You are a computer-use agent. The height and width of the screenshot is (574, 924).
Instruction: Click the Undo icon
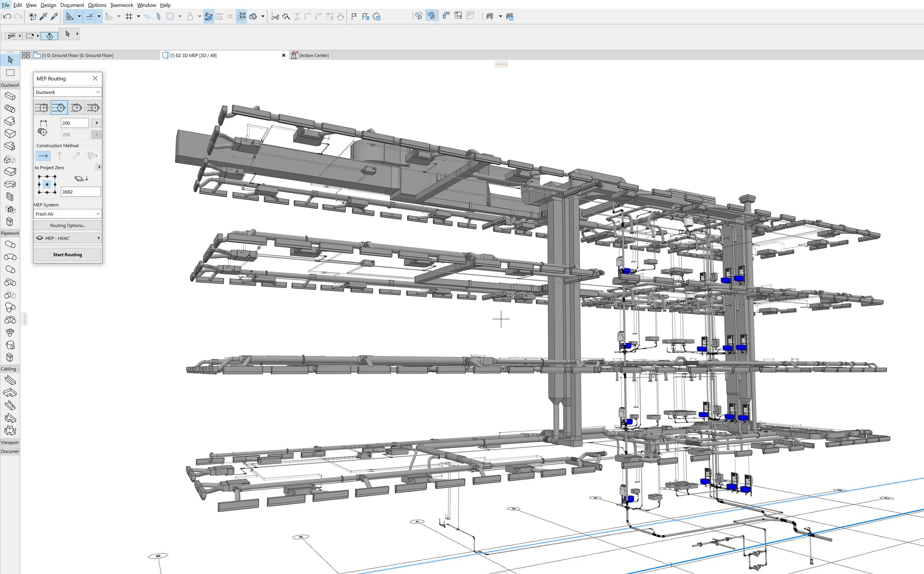(7, 16)
